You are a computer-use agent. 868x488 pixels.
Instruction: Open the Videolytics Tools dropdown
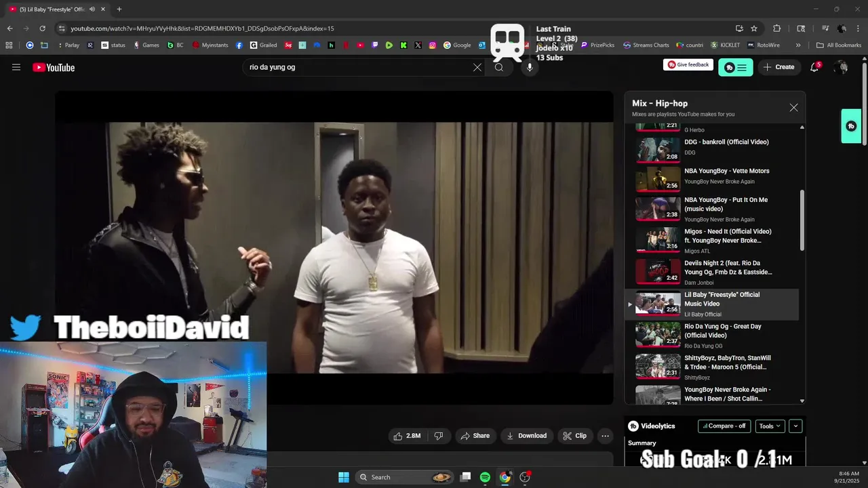pos(770,426)
